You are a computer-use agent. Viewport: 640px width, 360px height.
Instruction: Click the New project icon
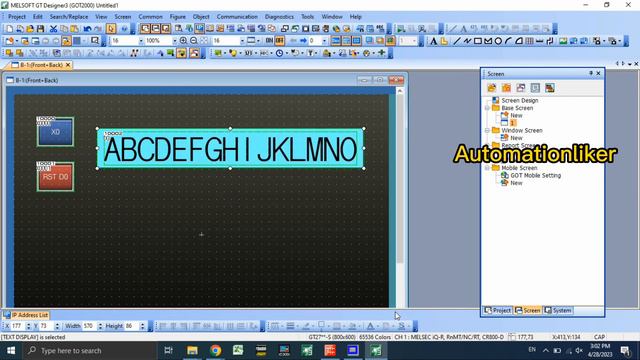coord(9,29)
